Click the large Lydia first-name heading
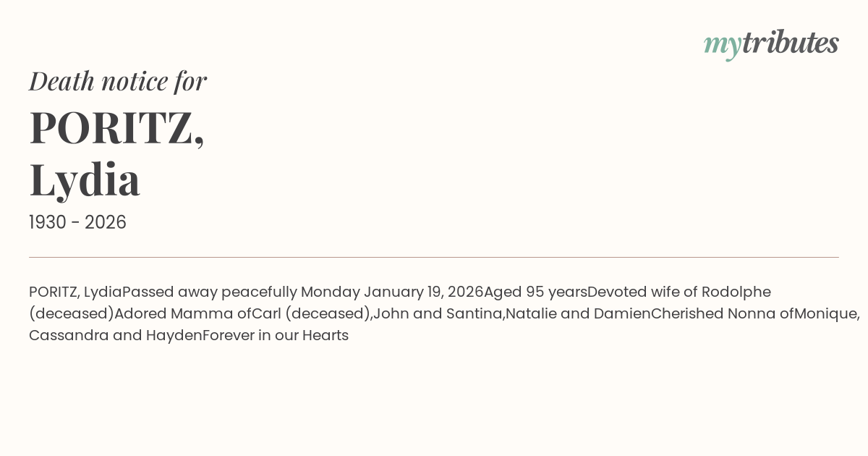 [85, 180]
